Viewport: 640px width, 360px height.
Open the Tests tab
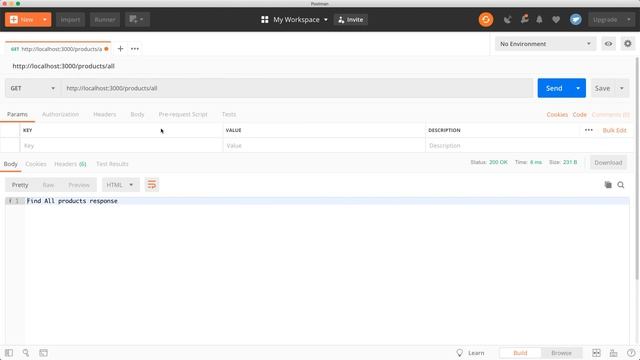click(x=229, y=114)
